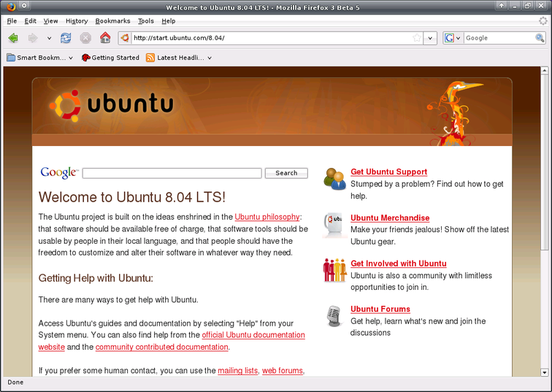
Task: Click the scrollbar up arrow
Action: pos(544,70)
